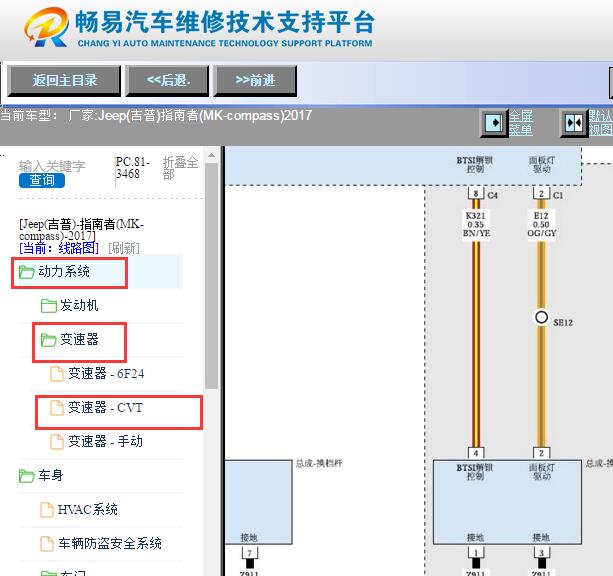613x576 pixels.
Task: Click pin 4 on the shifter module
Action: (x=476, y=454)
